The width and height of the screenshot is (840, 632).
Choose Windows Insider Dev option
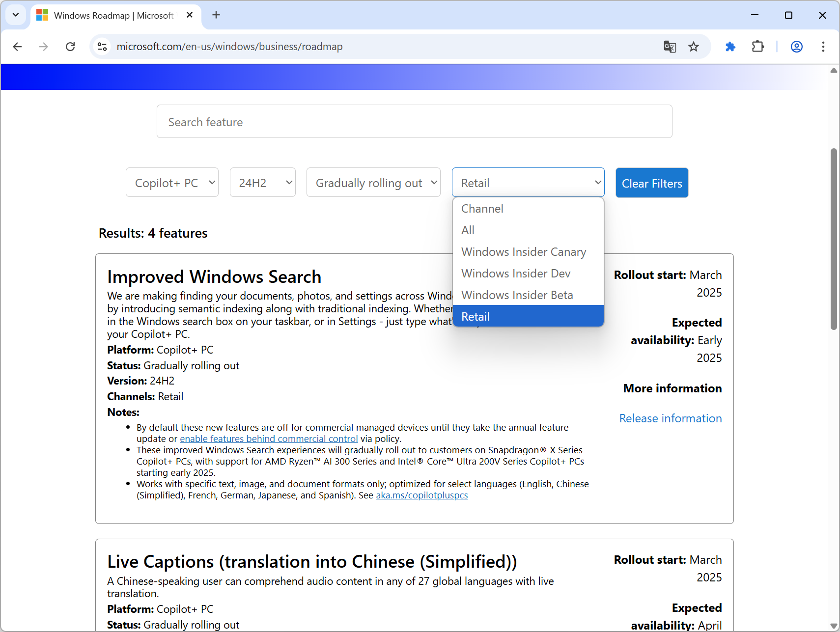click(528, 274)
